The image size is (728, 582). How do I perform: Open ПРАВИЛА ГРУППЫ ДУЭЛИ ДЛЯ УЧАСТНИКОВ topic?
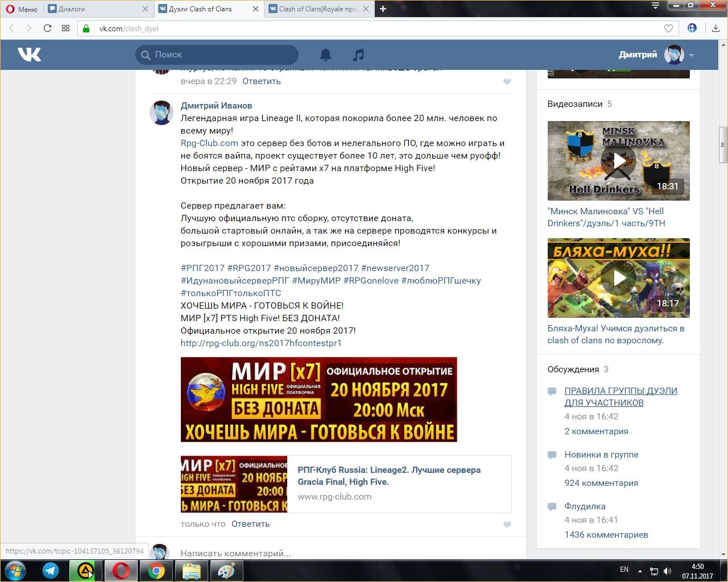[621, 397]
